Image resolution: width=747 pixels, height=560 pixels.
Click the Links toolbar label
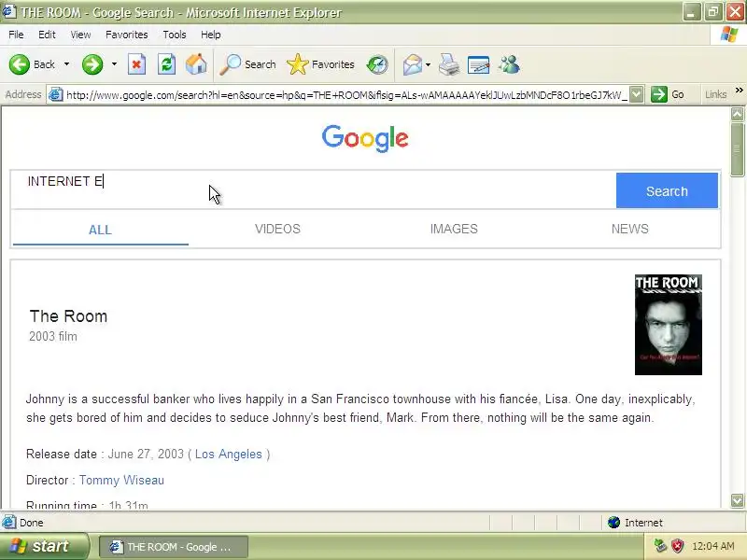coord(715,94)
